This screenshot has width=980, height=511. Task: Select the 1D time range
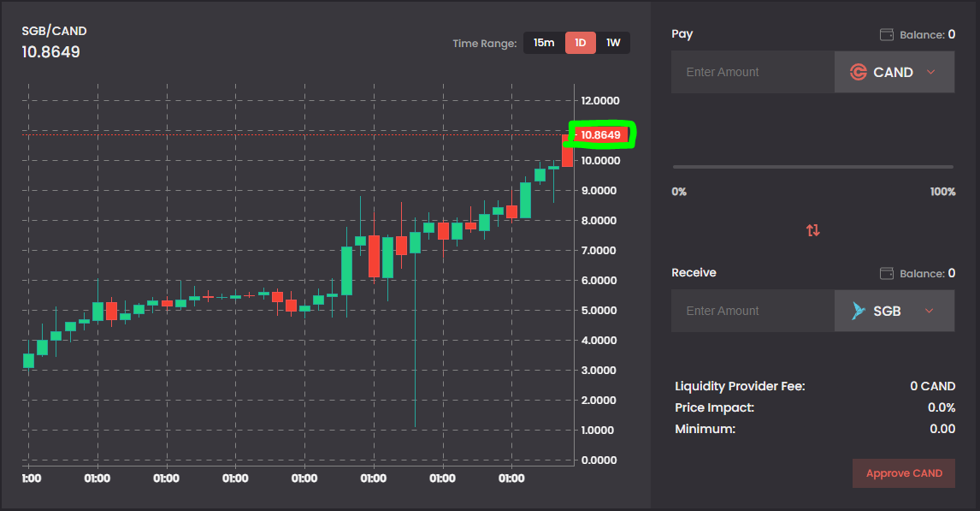tap(581, 43)
